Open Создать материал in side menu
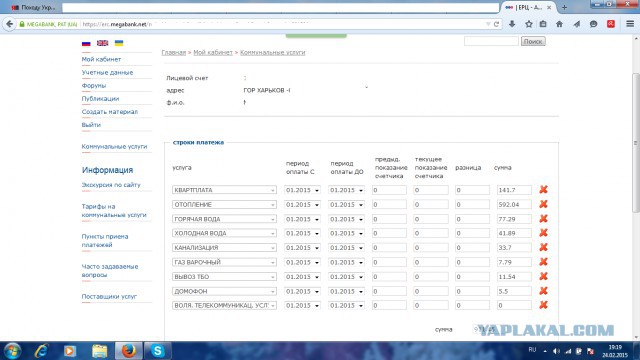The image size is (640, 360). click(x=110, y=111)
